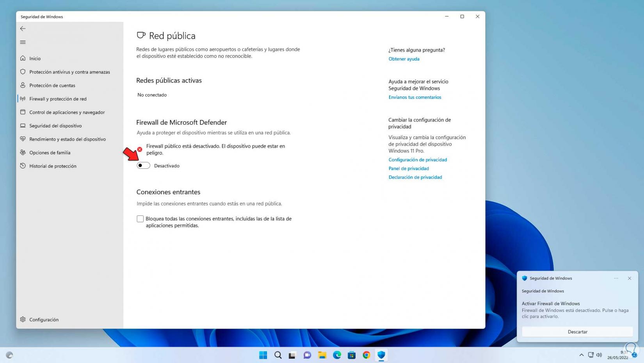644x363 pixels.
Task: Open Configuración at the sidebar bottom
Action: (x=70, y=320)
